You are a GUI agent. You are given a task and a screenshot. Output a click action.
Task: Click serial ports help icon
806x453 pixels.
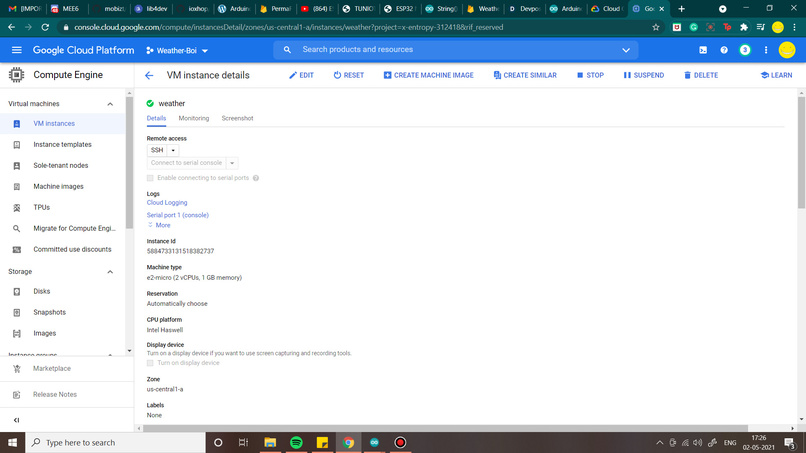[255, 178]
